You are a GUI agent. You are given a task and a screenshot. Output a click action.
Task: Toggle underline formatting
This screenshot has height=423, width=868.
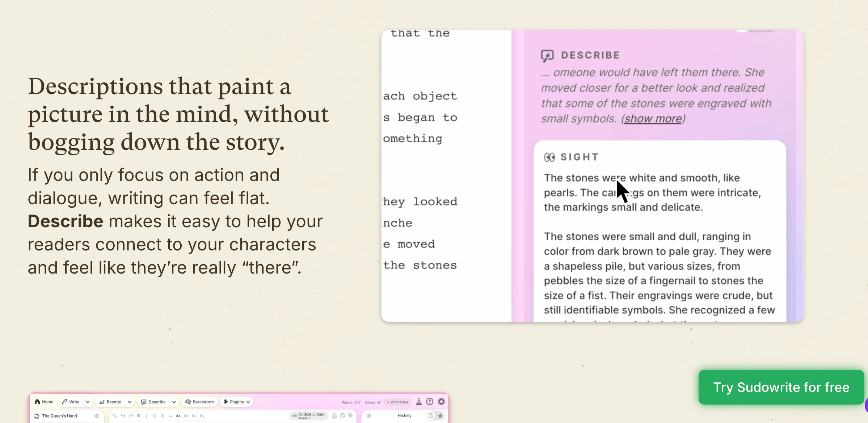(x=154, y=416)
